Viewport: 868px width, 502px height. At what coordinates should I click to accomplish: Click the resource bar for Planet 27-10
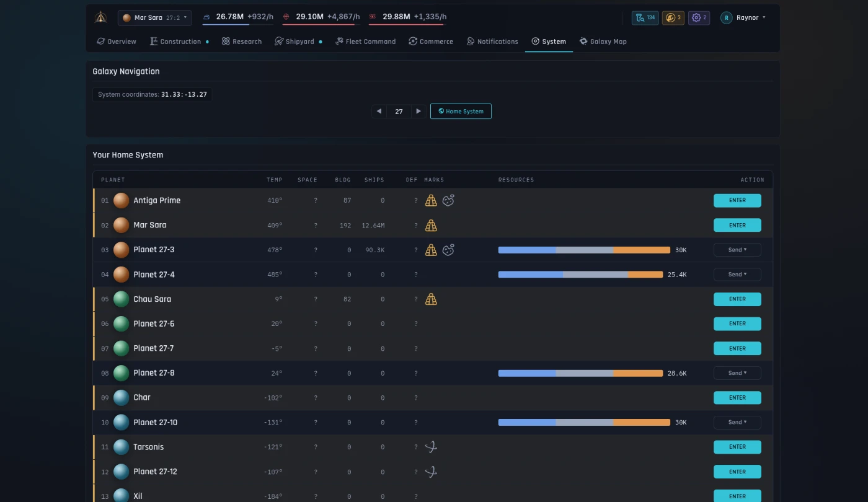tap(584, 423)
